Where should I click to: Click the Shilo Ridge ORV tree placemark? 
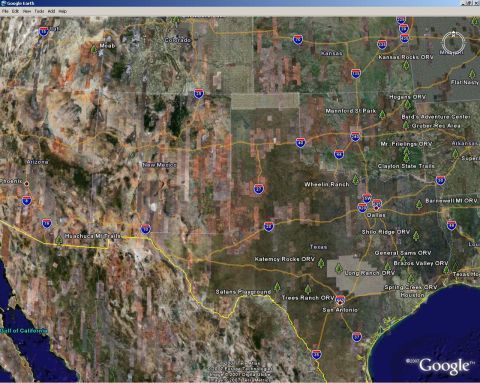(416, 236)
